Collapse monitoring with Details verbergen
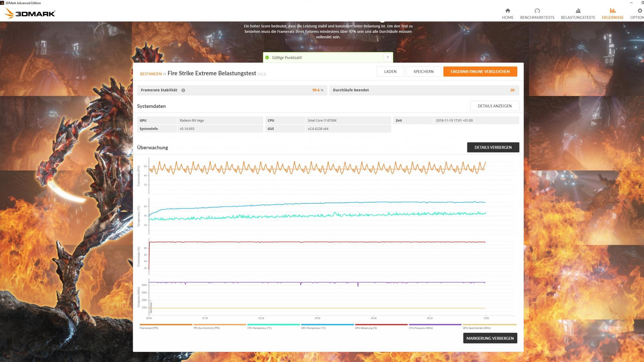This screenshot has height=362, width=644. tap(493, 147)
